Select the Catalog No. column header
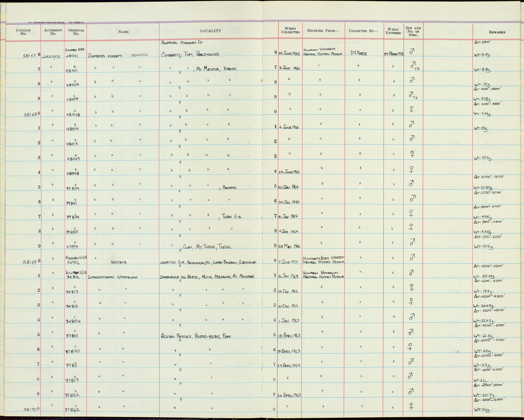Image resolution: width=524 pixels, height=420 pixels. coord(23,32)
